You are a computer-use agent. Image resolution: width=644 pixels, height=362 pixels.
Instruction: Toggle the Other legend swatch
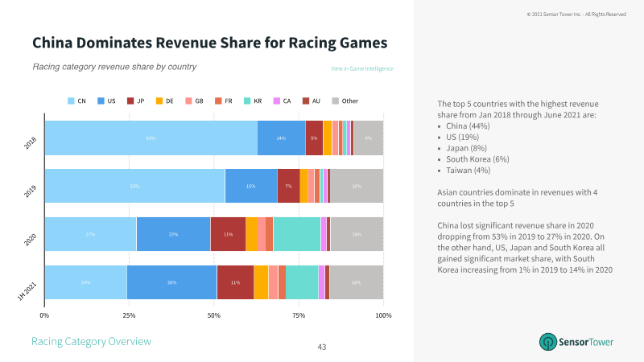pos(335,101)
